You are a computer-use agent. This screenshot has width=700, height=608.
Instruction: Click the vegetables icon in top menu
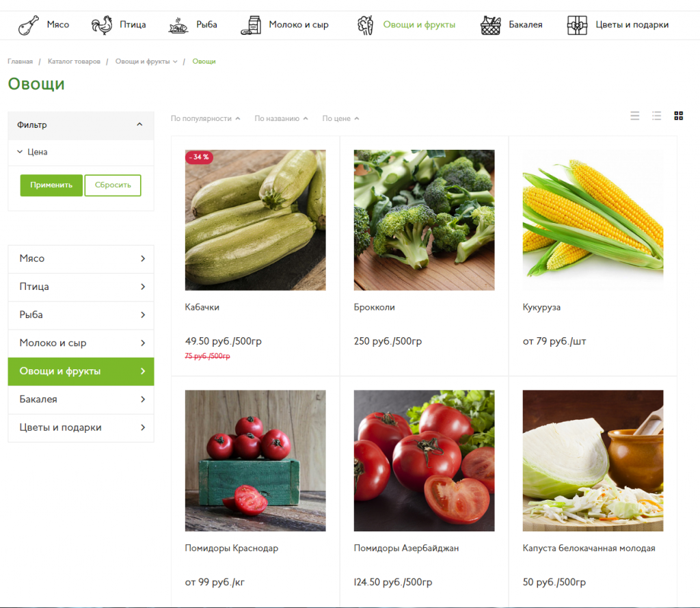click(x=366, y=25)
